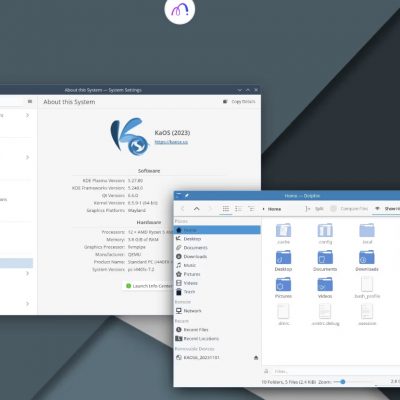Go back in Dolphin toolbar
Image resolution: width=400 pixels, height=400 pixels.
point(182,209)
